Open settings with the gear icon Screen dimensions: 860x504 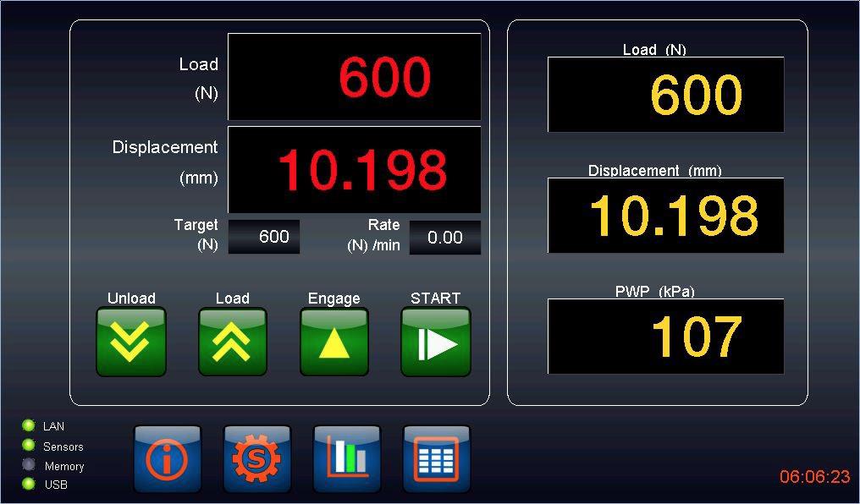(256, 458)
